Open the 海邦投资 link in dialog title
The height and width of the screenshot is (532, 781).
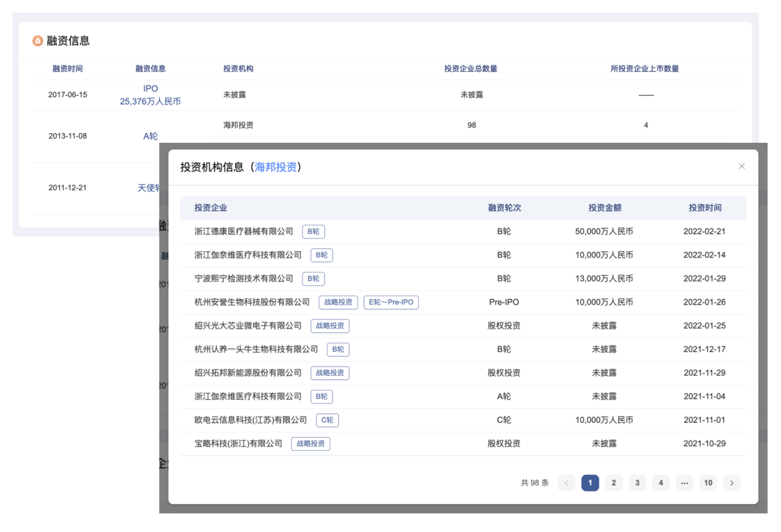(x=275, y=167)
